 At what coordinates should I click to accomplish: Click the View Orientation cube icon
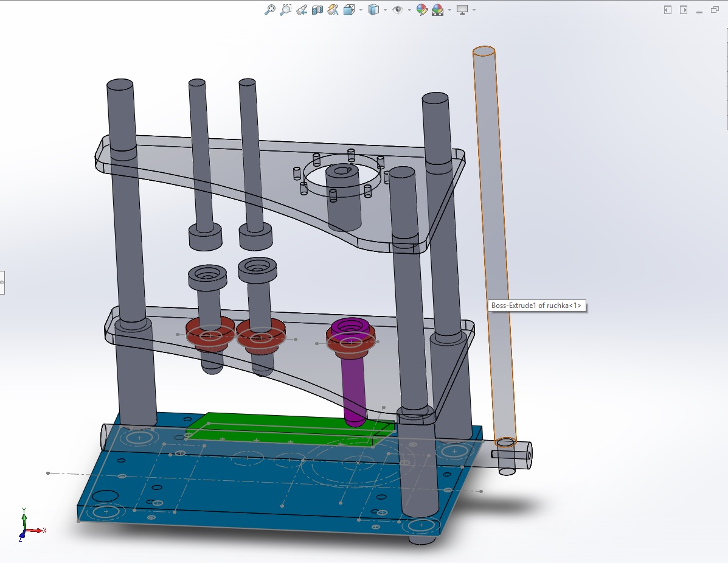click(x=349, y=10)
